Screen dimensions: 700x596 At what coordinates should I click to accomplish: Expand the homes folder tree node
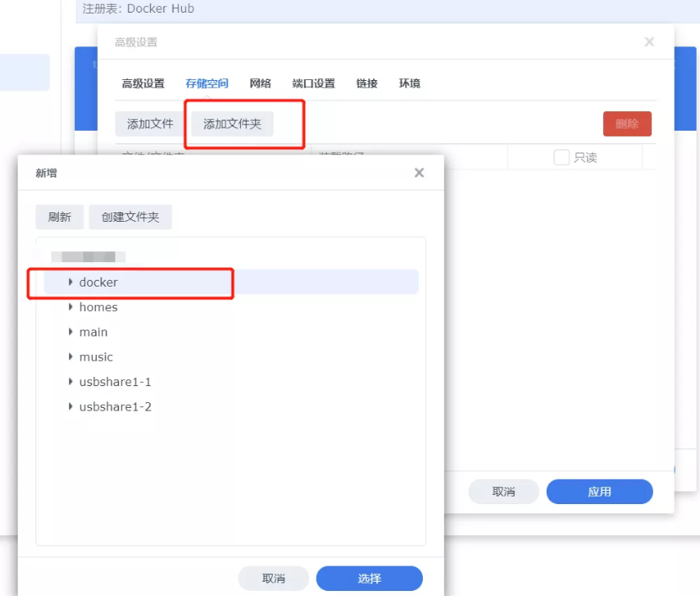tap(71, 307)
